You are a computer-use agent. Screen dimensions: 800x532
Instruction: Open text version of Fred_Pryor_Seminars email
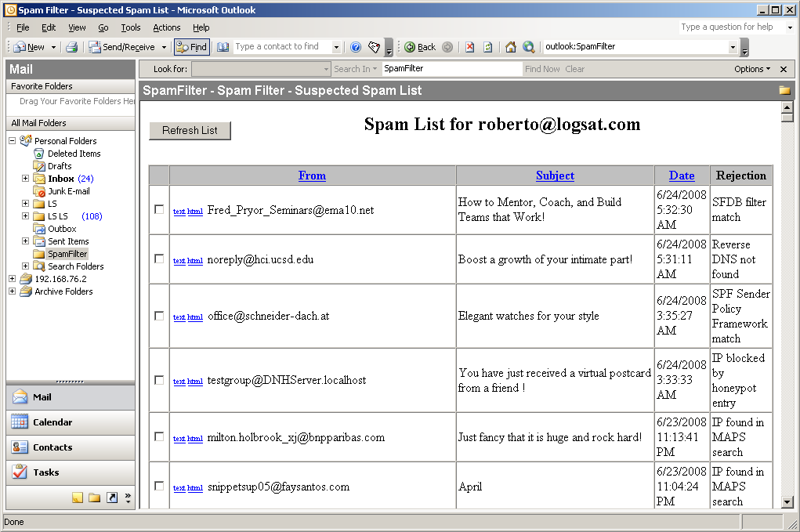coord(179,212)
